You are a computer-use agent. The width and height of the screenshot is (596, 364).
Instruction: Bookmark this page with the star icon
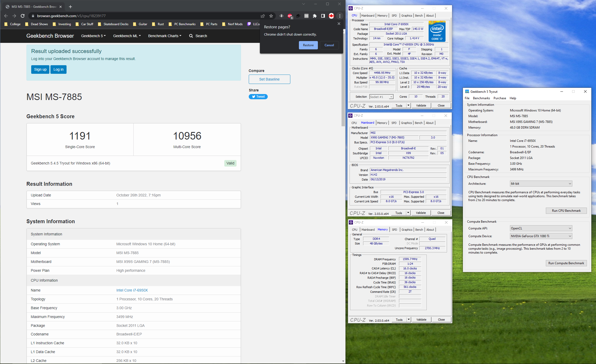coord(271,16)
